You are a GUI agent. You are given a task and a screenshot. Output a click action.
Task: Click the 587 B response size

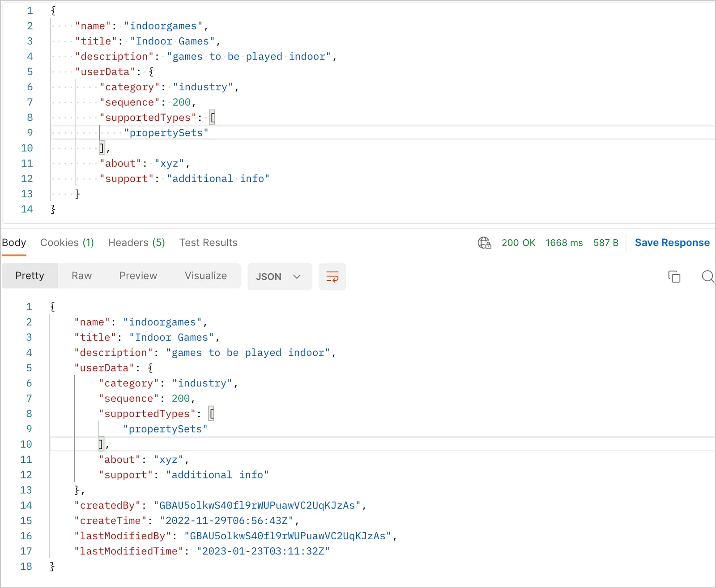coord(606,243)
